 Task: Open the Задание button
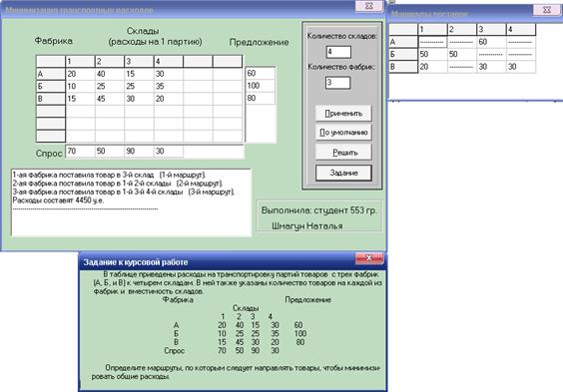pos(343,173)
